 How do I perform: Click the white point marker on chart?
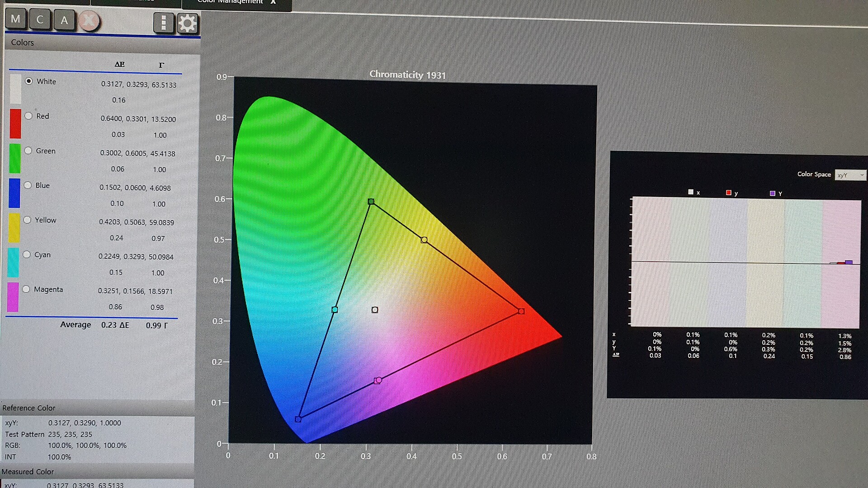pos(375,310)
